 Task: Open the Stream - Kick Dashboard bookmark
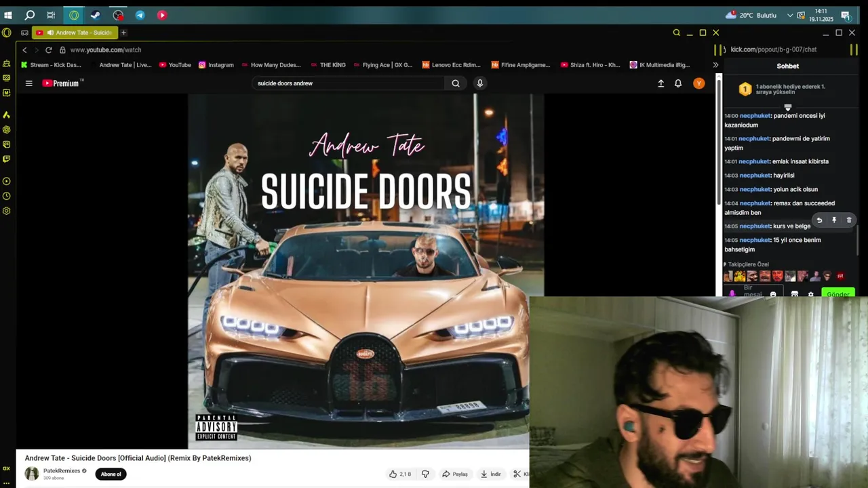pos(51,65)
